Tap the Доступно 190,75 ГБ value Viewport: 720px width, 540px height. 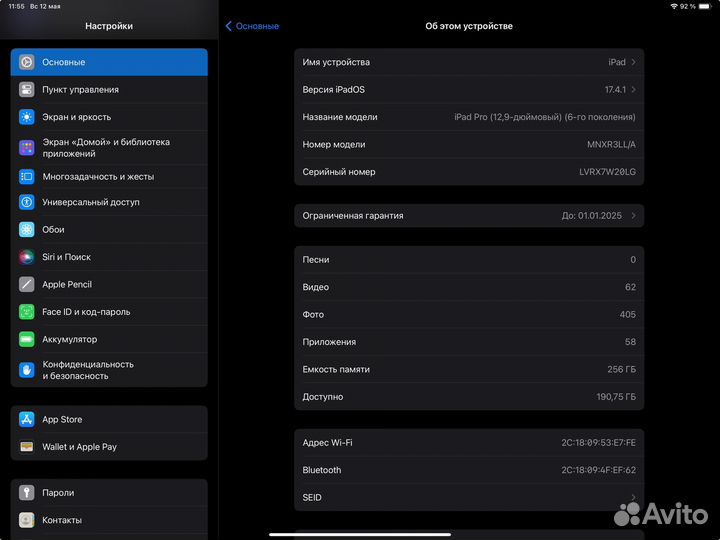(616, 397)
